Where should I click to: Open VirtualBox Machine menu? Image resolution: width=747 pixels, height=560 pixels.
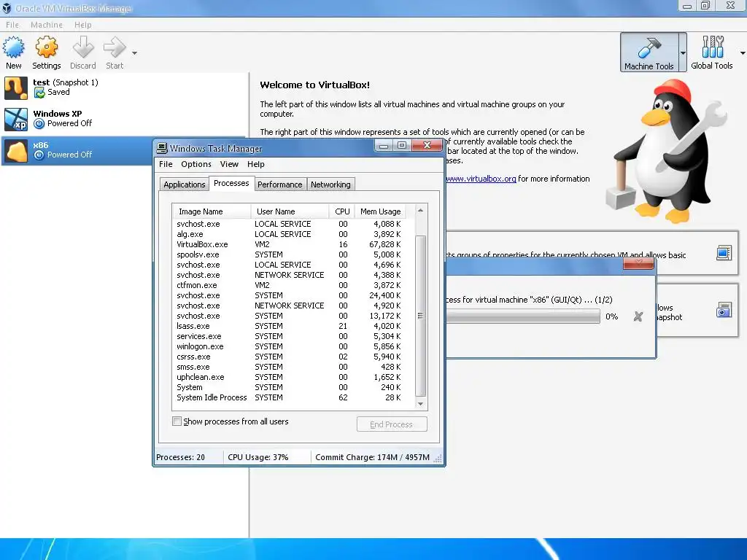coord(47,25)
